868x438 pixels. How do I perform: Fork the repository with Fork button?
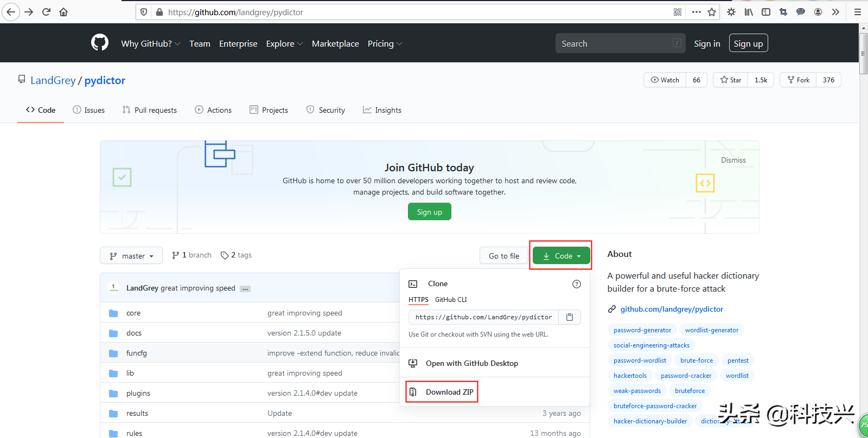point(799,80)
